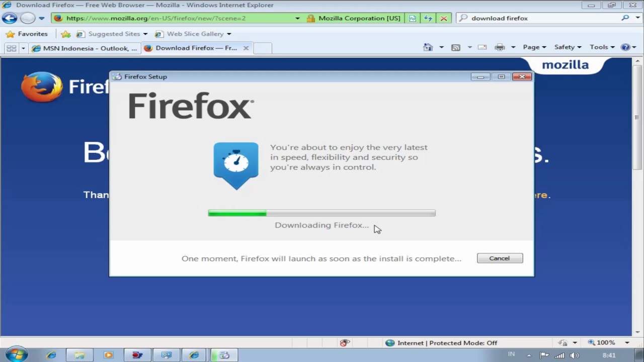644x362 pixels.
Task: Click the Action Center flag icon
Action: click(x=544, y=355)
